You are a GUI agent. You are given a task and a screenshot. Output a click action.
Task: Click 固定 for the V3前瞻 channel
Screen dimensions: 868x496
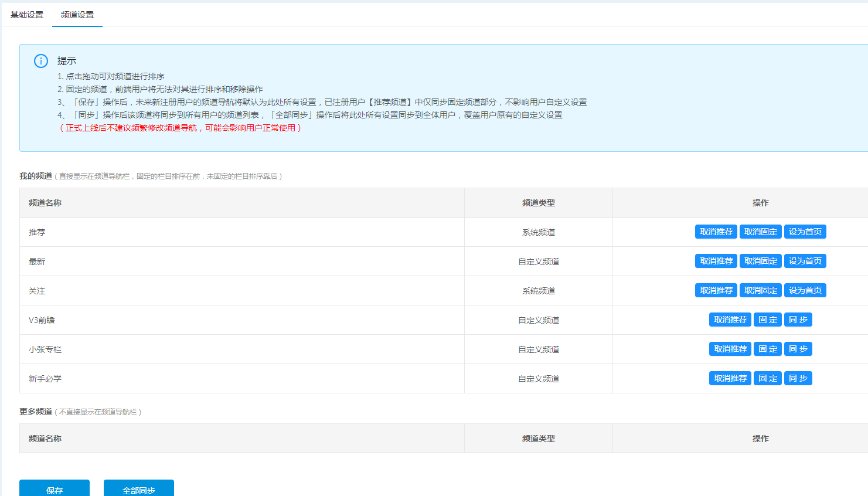coord(768,320)
